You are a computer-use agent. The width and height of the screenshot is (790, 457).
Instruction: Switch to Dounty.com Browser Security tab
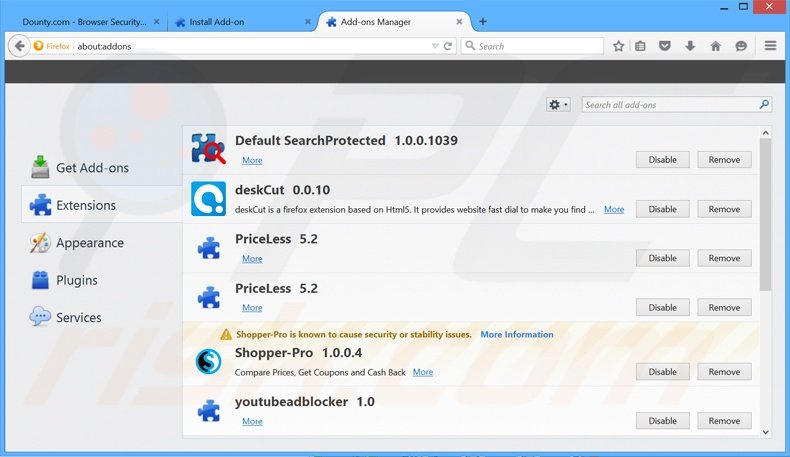[85, 22]
